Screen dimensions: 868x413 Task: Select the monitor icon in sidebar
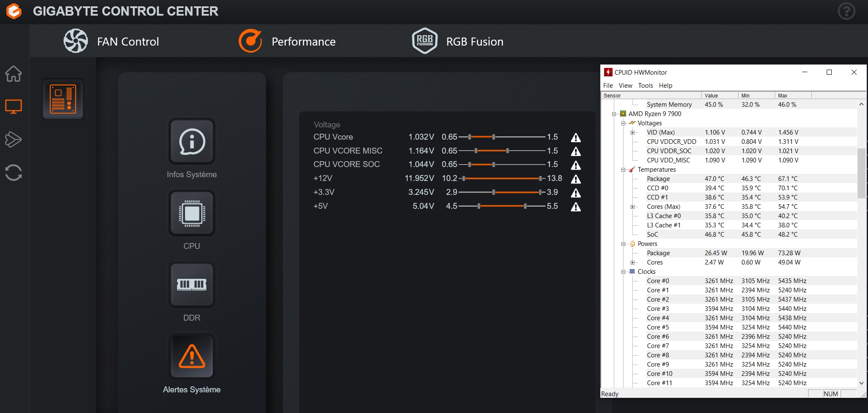[13, 106]
